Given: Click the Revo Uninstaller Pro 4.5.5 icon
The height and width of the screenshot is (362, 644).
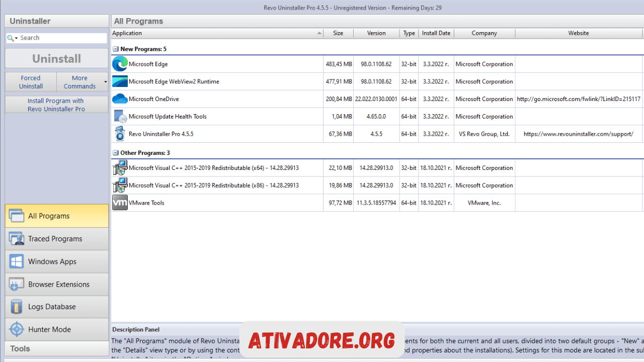Looking at the screenshot, I should (120, 134).
